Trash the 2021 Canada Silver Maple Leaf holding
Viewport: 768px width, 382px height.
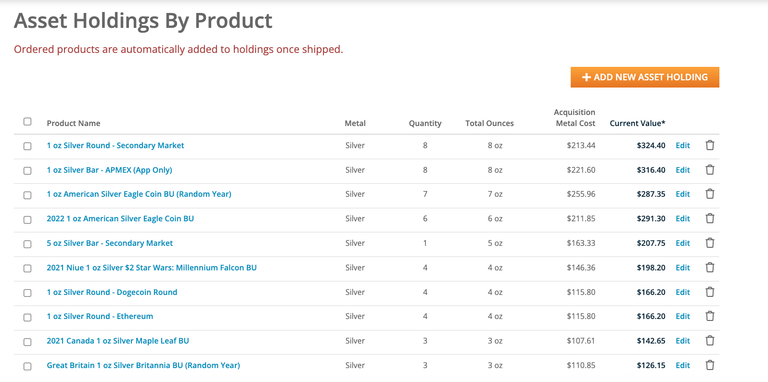point(710,341)
